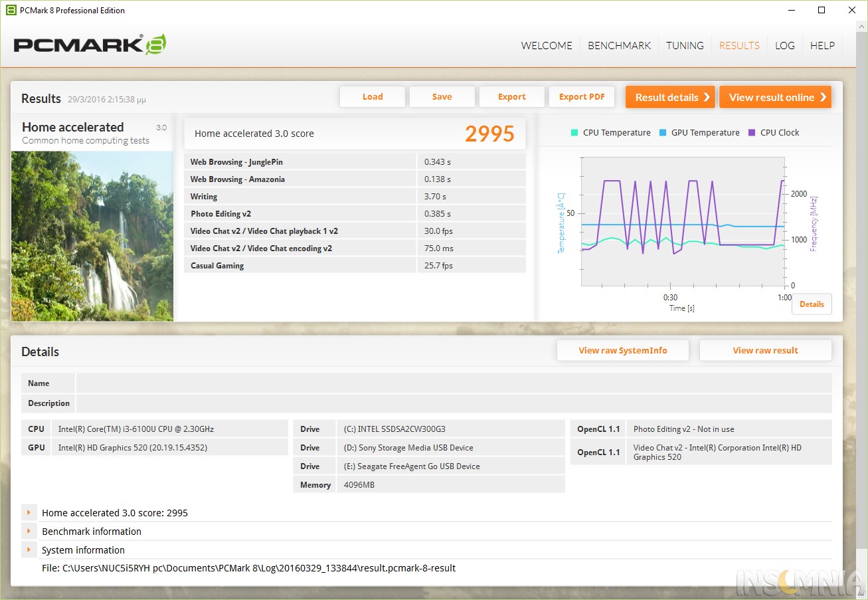Click View result online
This screenshot has width=868, height=600.
(776, 97)
